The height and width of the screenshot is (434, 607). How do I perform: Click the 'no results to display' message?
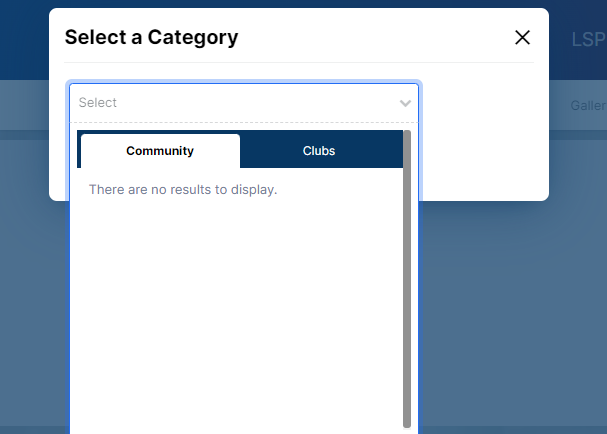183,189
